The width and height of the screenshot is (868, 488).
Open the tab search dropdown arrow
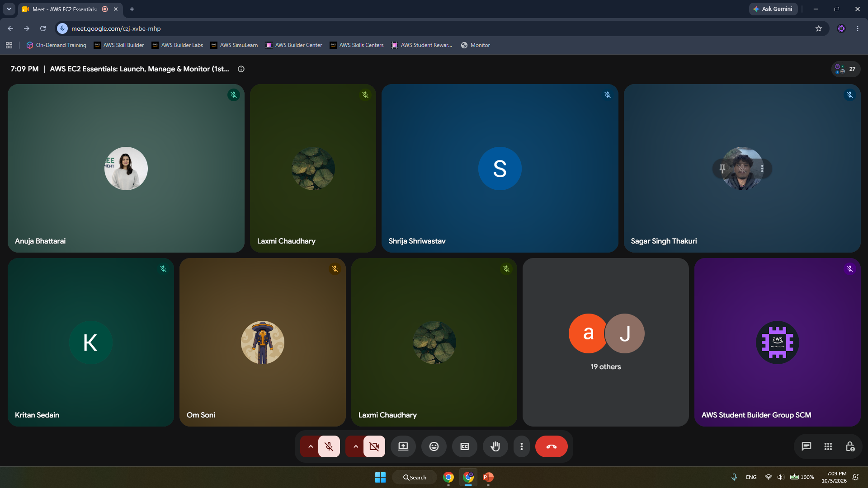(9, 9)
